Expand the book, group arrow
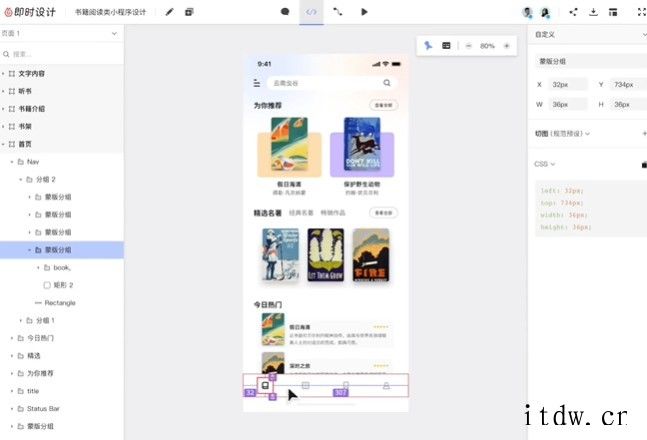This screenshot has height=440, width=647. click(38, 268)
